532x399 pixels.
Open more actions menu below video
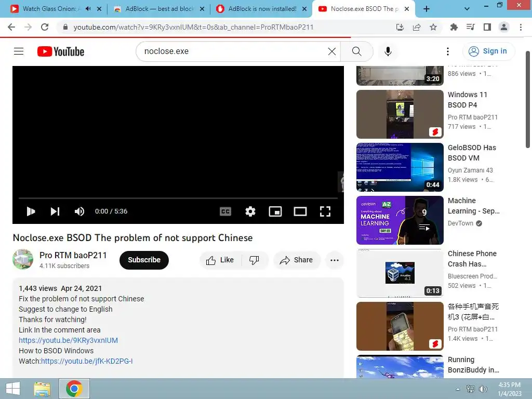(335, 260)
